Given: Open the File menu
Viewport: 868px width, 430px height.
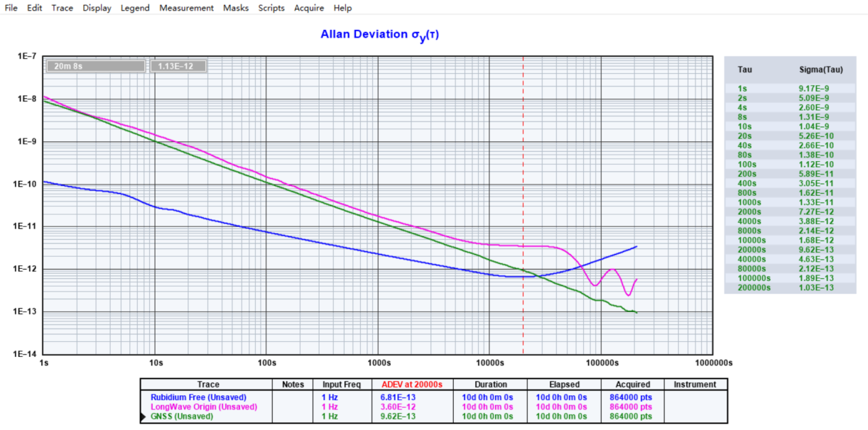Looking at the screenshot, I should click(x=11, y=8).
